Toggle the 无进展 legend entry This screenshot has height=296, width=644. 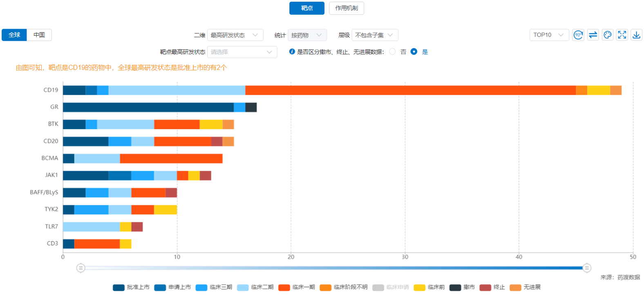tap(525, 287)
